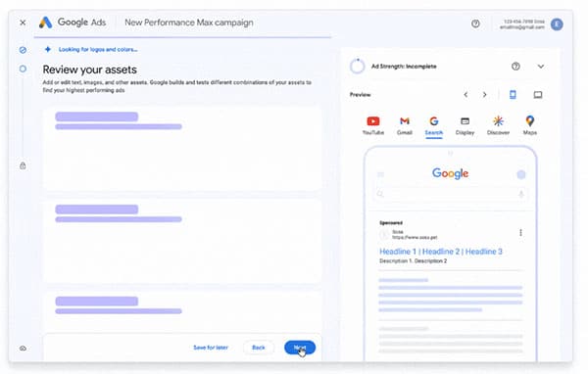
Task: Select the Search preview tab
Action: 434,126
